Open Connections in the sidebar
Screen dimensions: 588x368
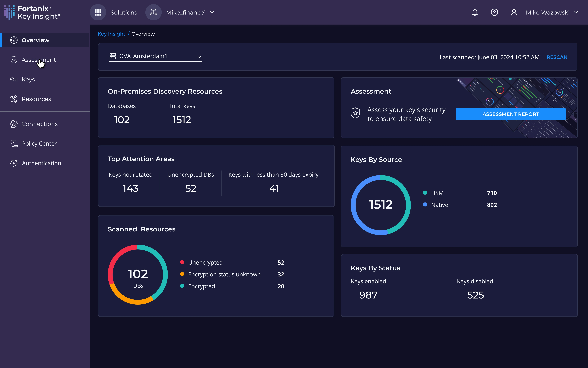tap(45, 124)
